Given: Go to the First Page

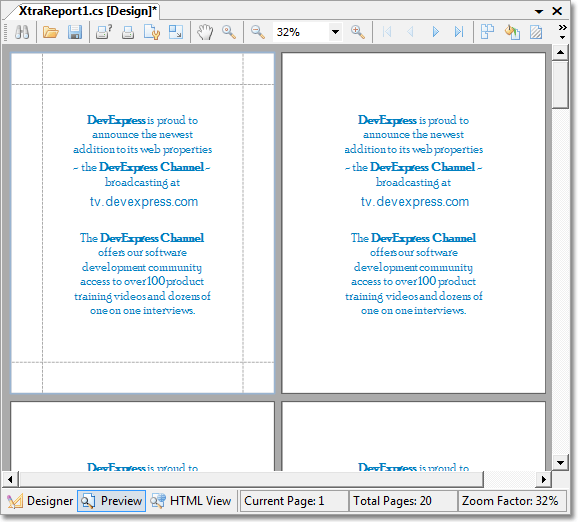Looking at the screenshot, I should tap(387, 32).
